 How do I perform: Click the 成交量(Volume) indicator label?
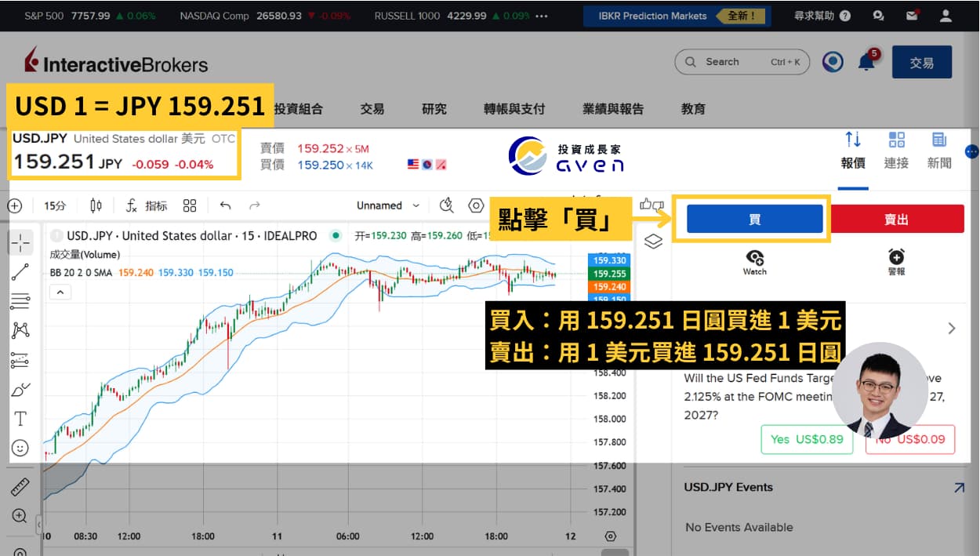(x=85, y=255)
